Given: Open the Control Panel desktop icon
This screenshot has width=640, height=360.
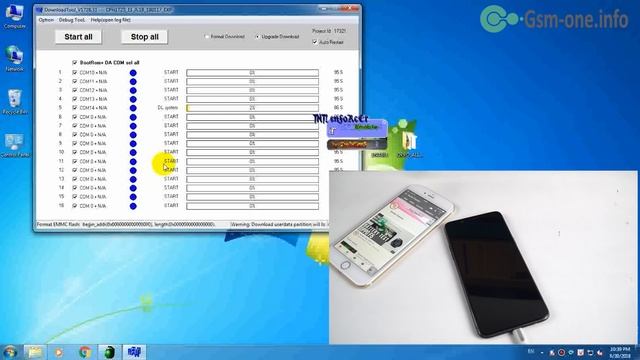Looking at the screenshot, I should tap(15, 146).
